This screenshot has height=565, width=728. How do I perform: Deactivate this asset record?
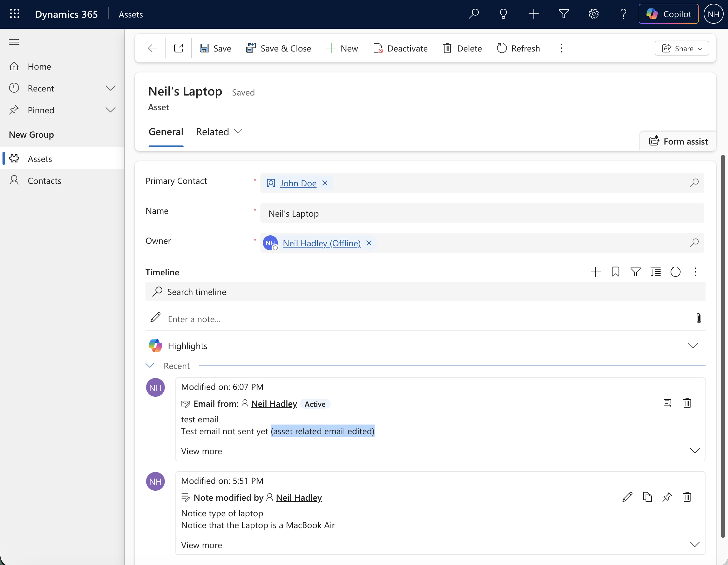coord(400,48)
